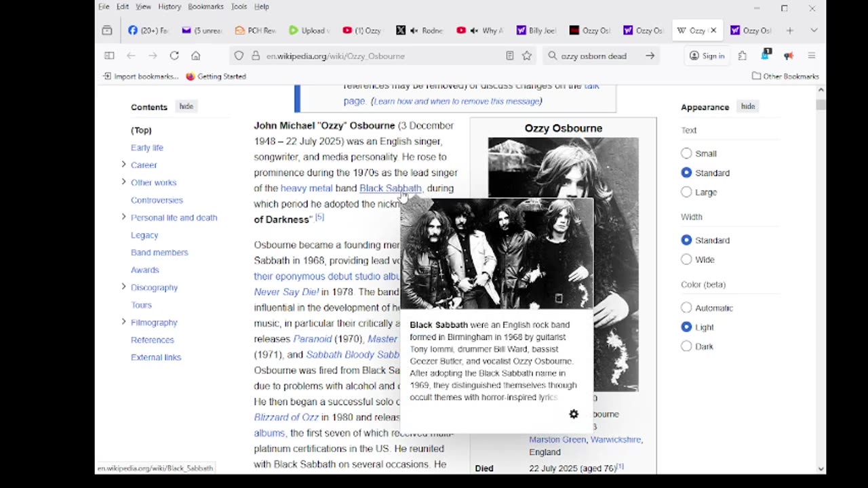
Task: Hide the Contents sidebar
Action: pyautogui.click(x=186, y=106)
